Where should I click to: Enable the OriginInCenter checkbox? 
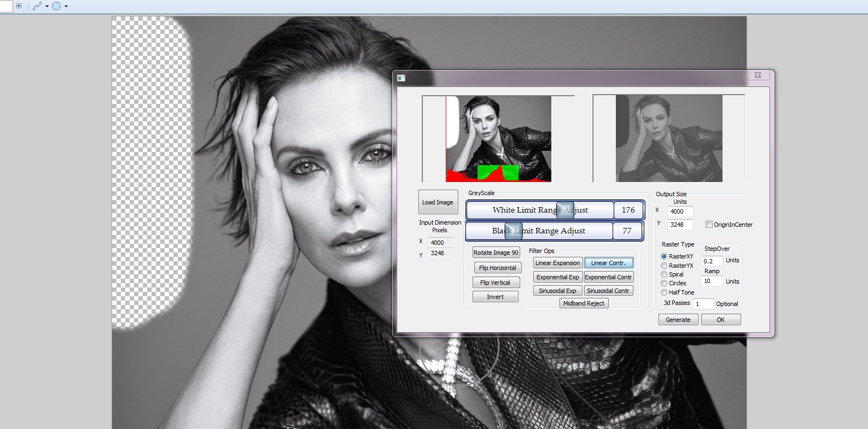tap(709, 225)
